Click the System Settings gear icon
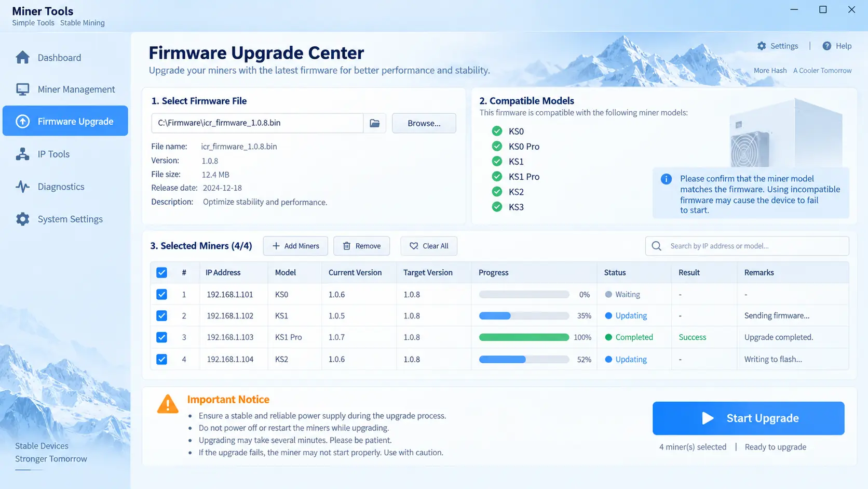 [22, 219]
